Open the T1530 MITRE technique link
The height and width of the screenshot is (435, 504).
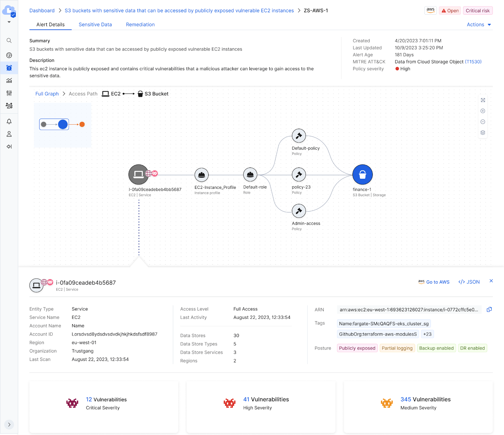[x=473, y=62]
